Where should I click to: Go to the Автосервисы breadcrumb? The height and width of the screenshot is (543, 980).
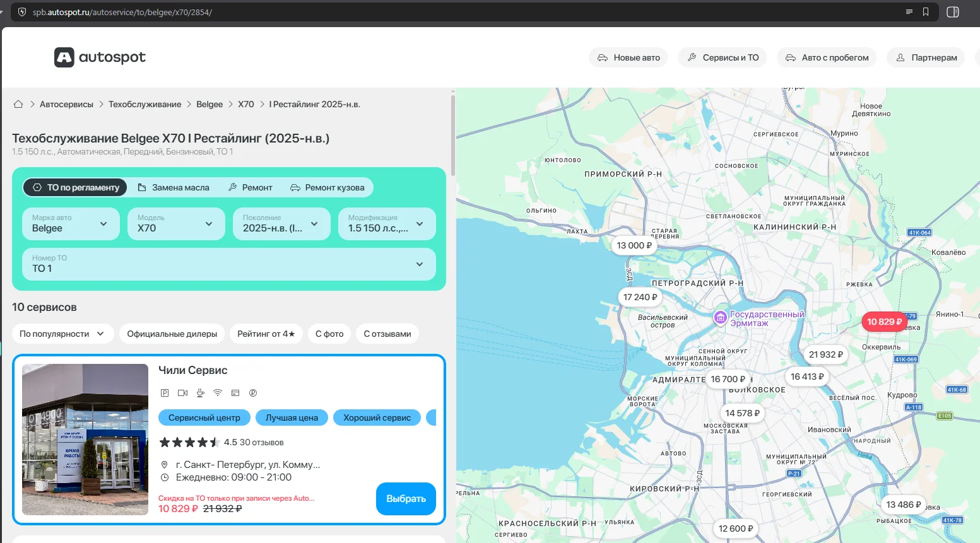click(x=66, y=104)
